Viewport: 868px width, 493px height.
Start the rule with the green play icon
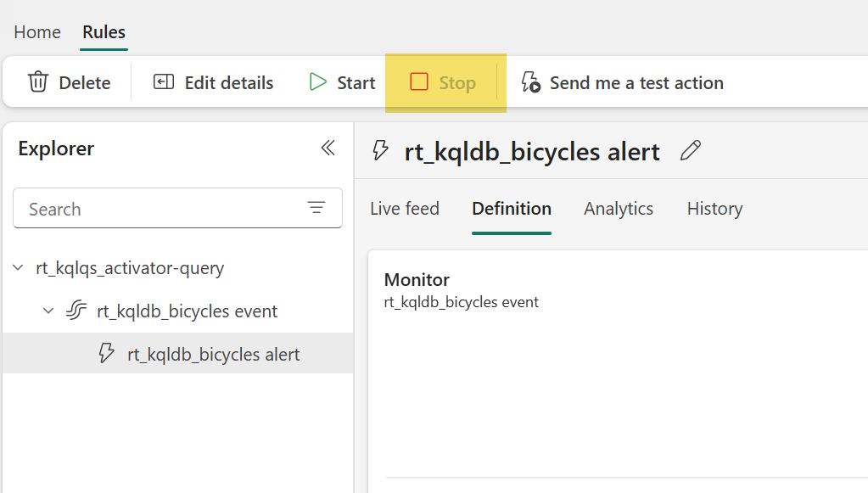[x=318, y=82]
